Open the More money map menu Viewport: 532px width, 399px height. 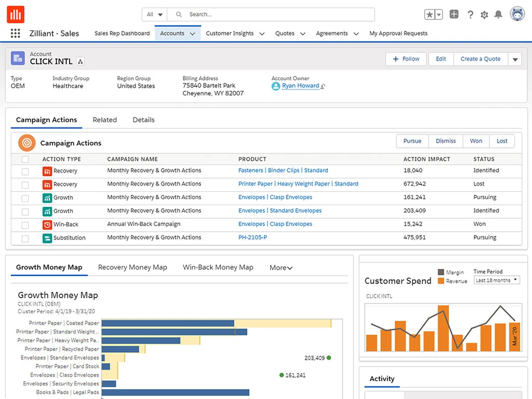point(281,268)
